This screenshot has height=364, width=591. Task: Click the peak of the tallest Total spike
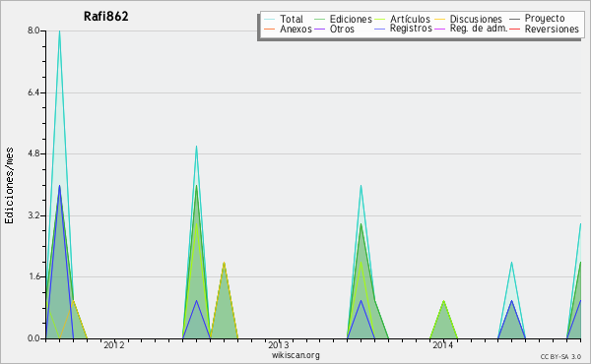pos(59,31)
